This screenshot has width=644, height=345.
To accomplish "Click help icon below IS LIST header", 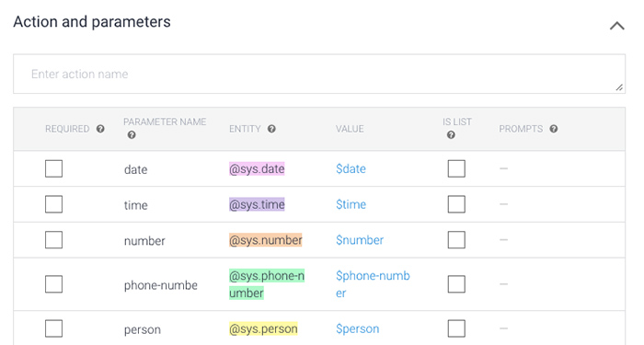I will pyautogui.click(x=451, y=134).
